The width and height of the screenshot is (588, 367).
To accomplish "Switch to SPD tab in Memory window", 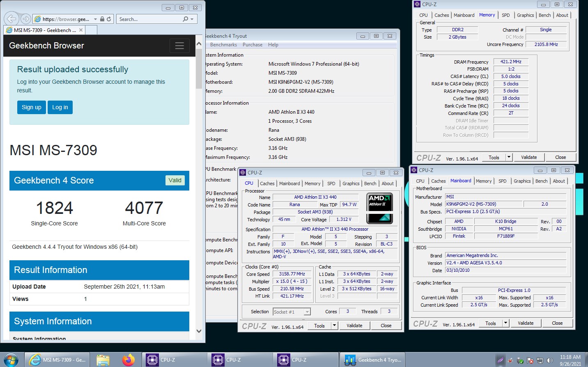I will (x=506, y=15).
